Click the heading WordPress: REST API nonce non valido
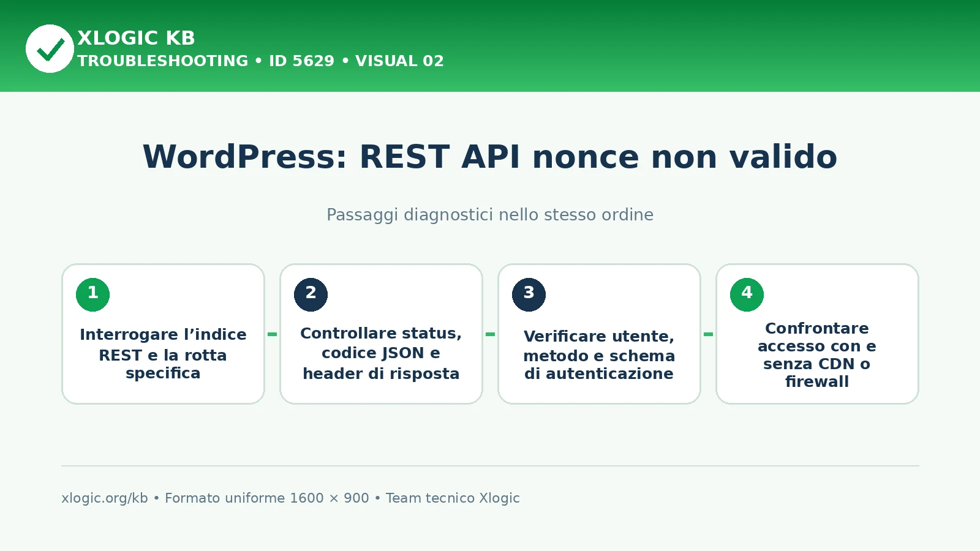Viewport: 980px width, 551px height. [x=490, y=157]
